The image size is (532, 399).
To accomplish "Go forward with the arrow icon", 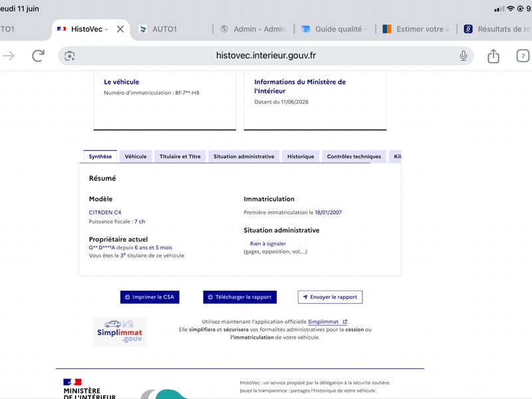I will pyautogui.click(x=9, y=56).
